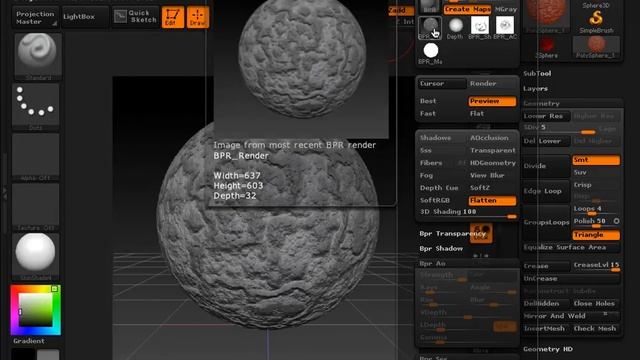Click the orange Lock icon near Bpr Transparency

[x=481, y=233]
